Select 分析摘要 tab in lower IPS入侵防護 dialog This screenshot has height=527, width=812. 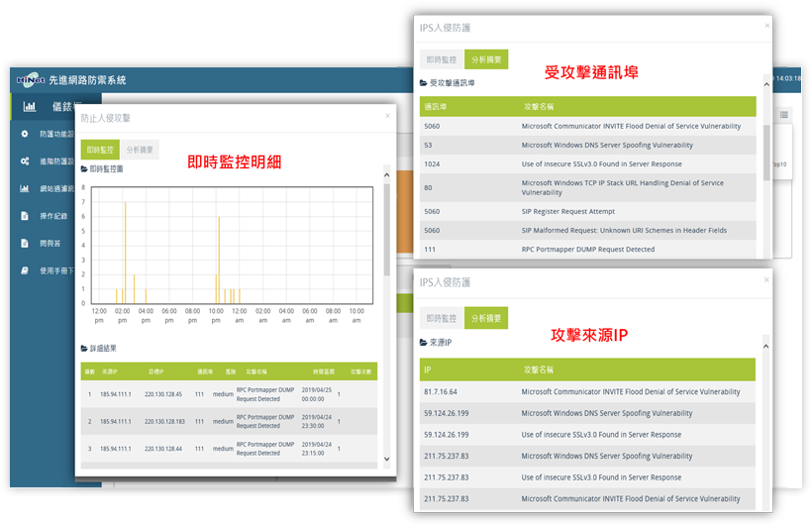(486, 318)
